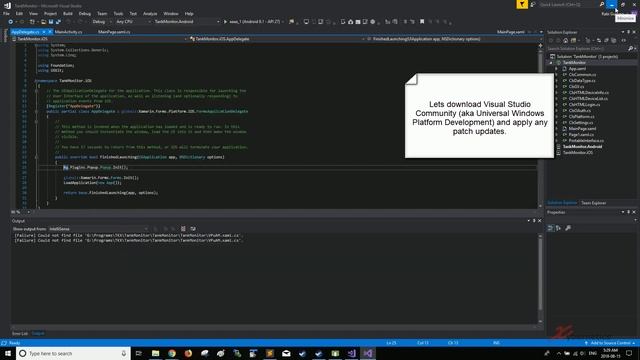Open the MainPage.xaml preview tab
This screenshot has width=640, height=360.
[511, 32]
